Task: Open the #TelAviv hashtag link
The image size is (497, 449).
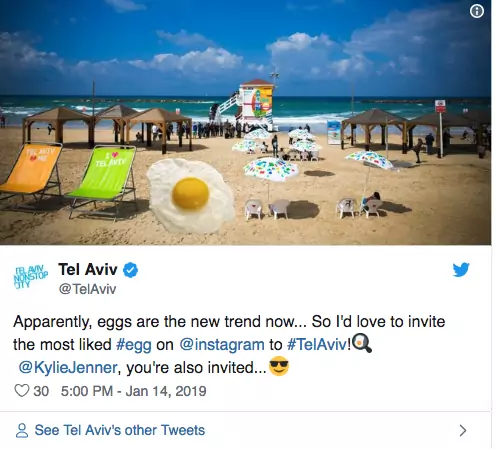Action: pos(317,344)
